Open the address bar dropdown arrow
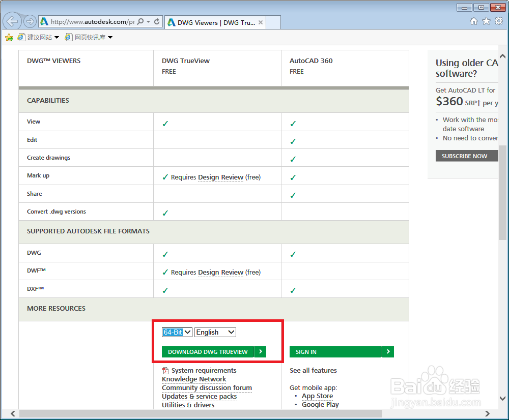 [148, 21]
